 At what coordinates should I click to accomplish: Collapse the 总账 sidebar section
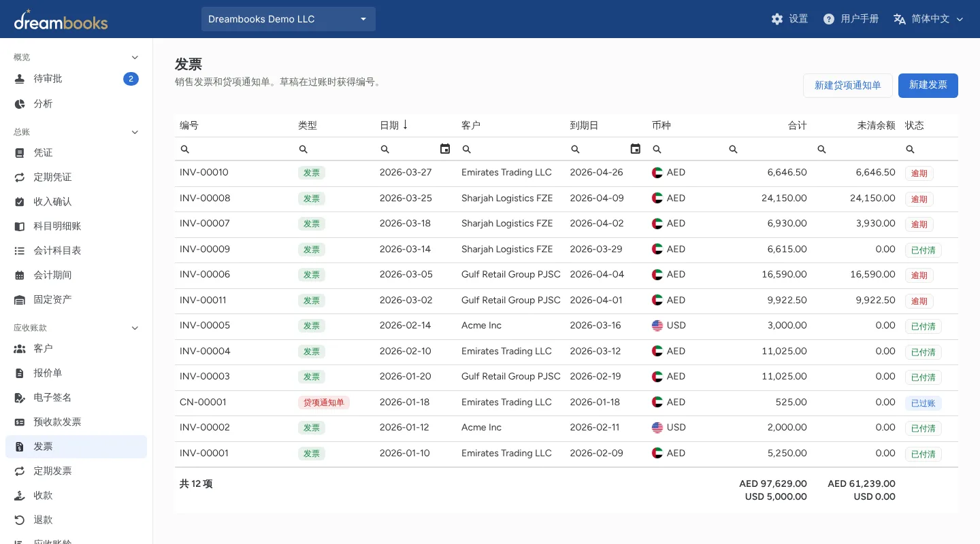(135, 132)
